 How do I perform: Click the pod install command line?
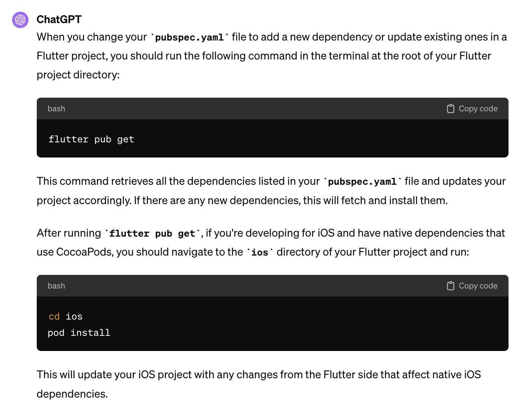point(79,333)
